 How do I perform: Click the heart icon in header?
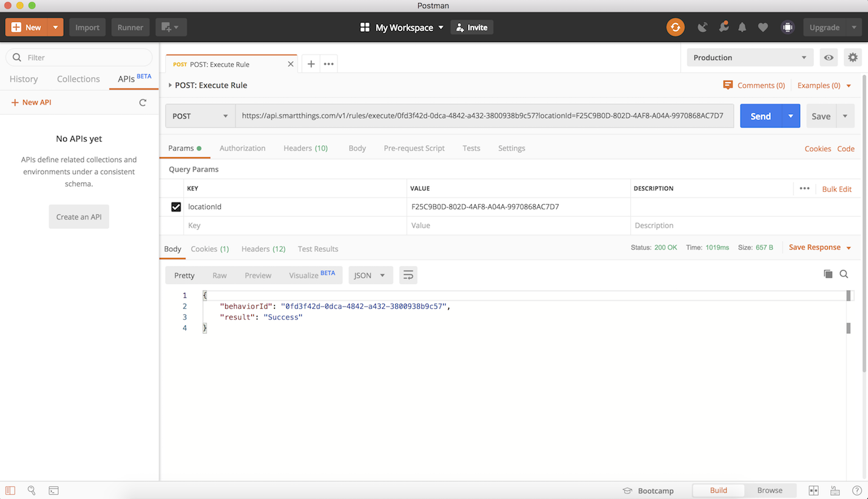(x=763, y=27)
